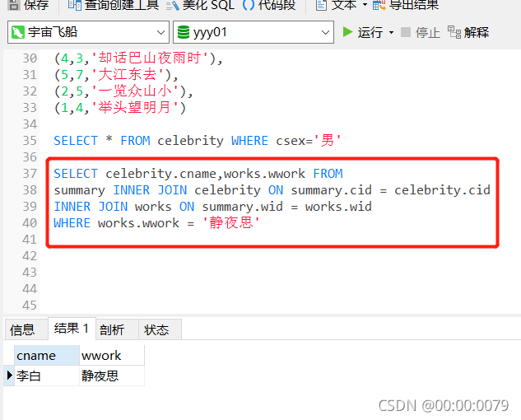Switch to the 状态 tab
The width and height of the screenshot is (521, 420).
pyautogui.click(x=160, y=329)
